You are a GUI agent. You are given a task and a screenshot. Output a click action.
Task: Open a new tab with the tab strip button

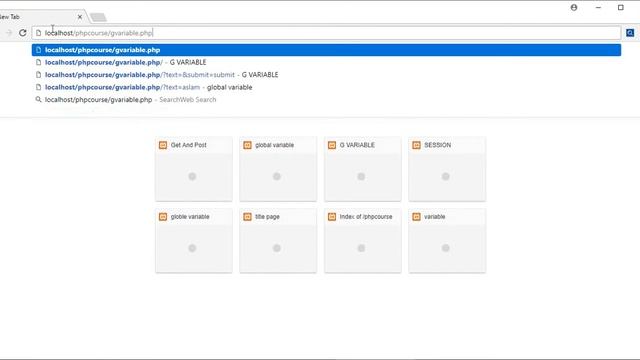[x=98, y=17]
